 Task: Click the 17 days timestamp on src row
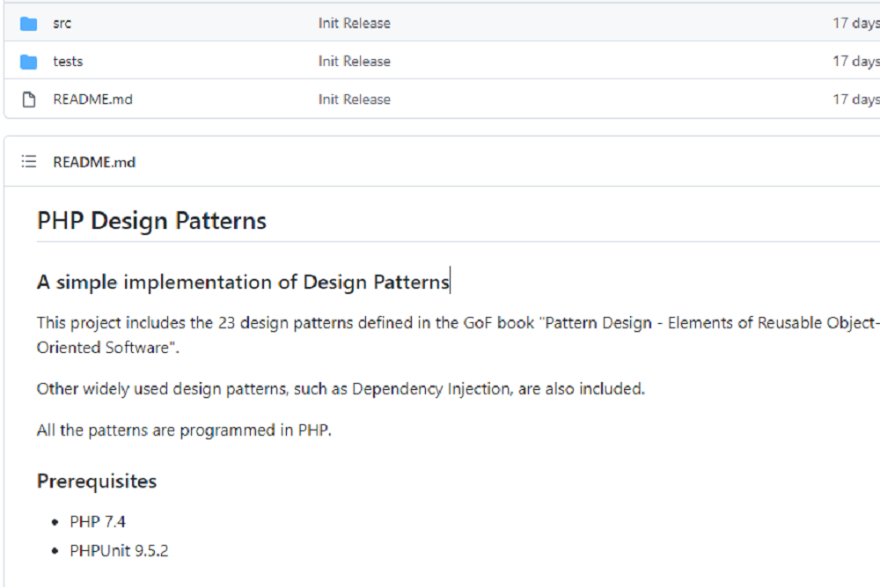855,24
